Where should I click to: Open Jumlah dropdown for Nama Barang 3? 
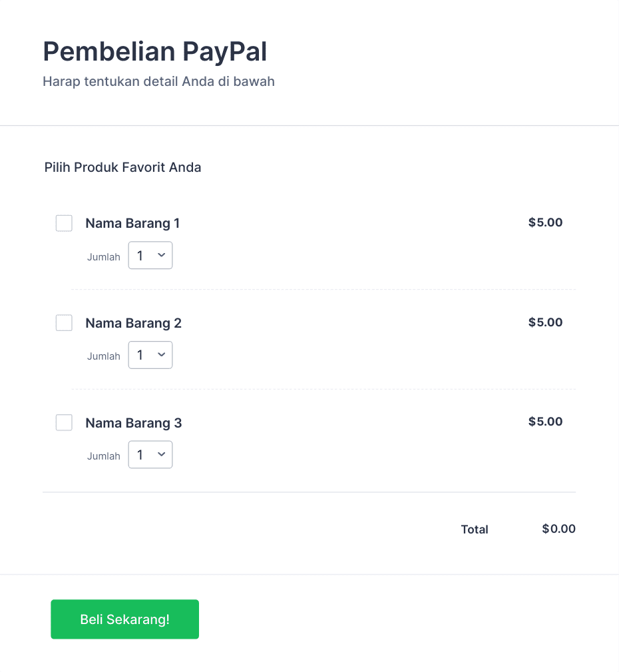coord(150,455)
